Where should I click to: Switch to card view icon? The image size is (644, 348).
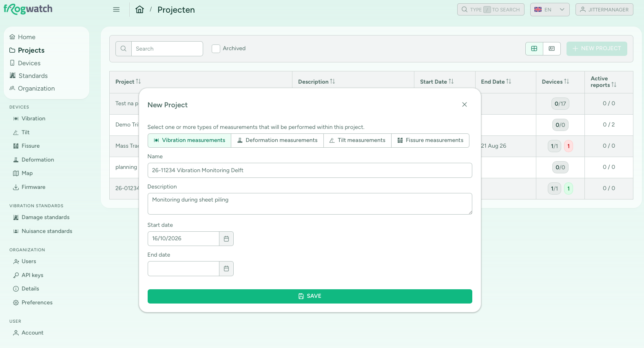552,49
